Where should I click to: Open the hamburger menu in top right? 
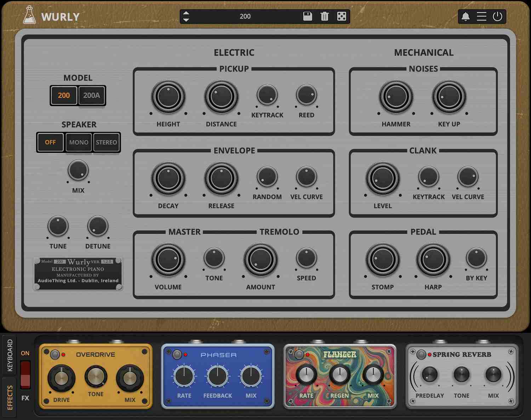point(481,16)
